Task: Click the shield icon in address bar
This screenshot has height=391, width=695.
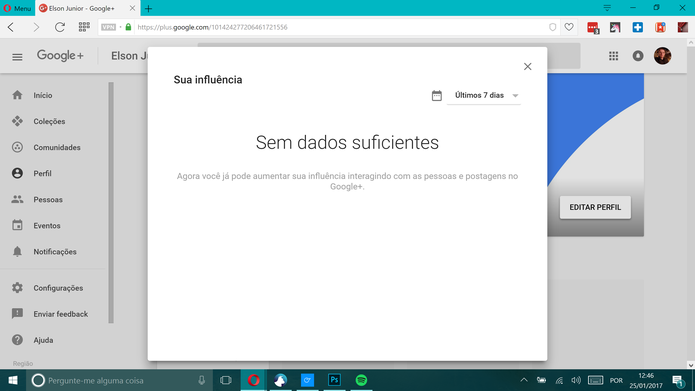Action: 552,27
